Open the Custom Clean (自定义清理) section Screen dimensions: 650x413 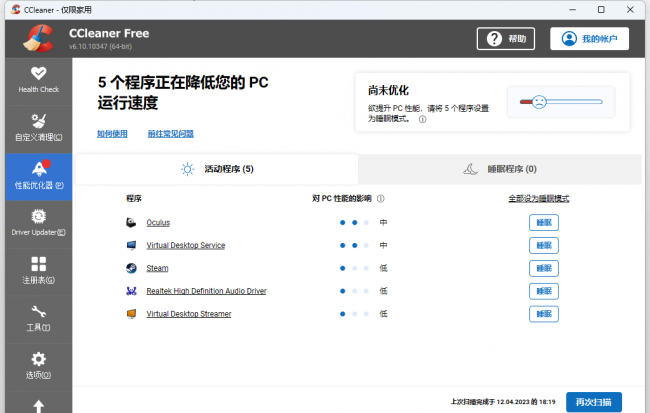click(x=39, y=129)
